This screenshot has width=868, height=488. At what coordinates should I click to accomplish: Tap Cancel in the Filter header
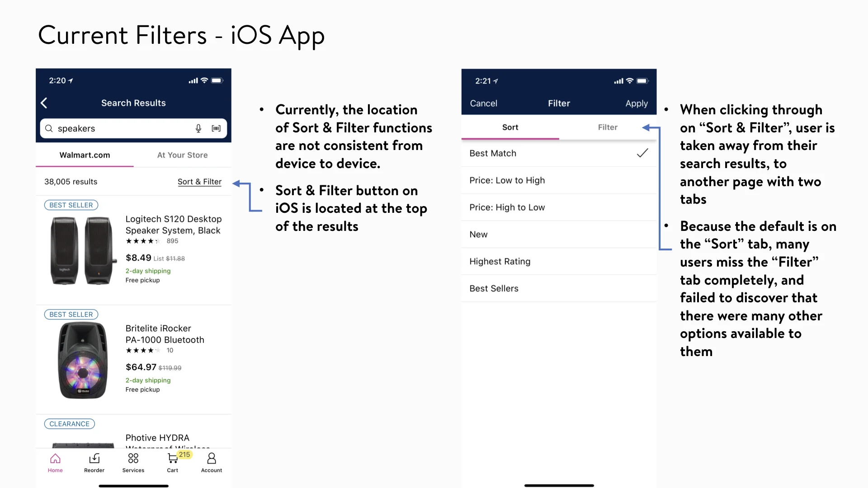pos(483,103)
